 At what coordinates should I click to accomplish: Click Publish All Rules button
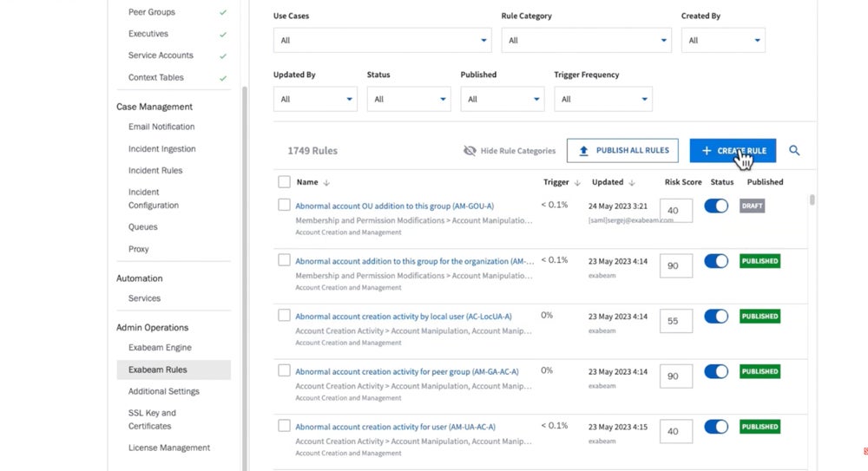[x=622, y=151]
